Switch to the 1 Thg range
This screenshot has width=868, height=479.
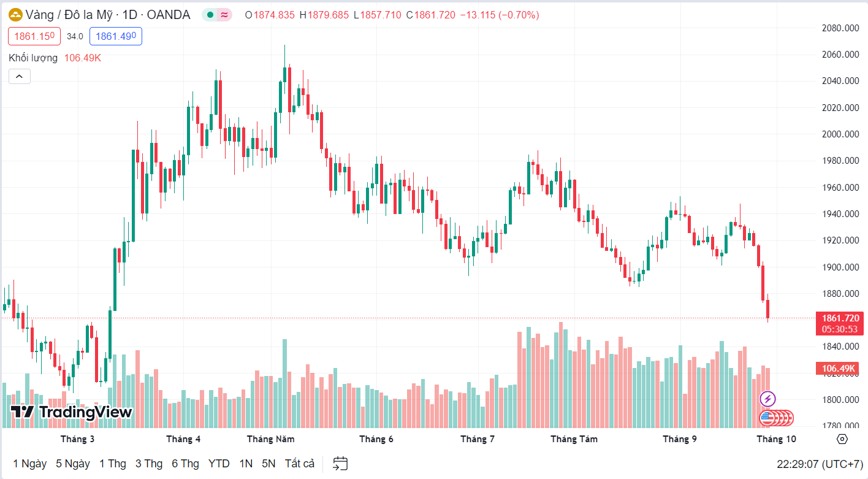(112, 464)
